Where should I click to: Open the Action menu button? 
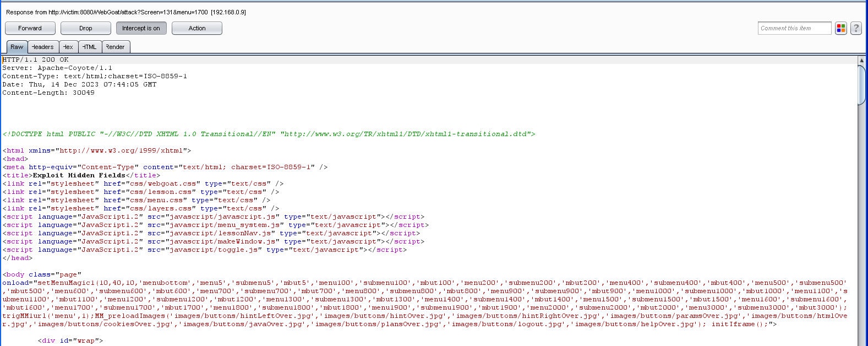point(197,28)
